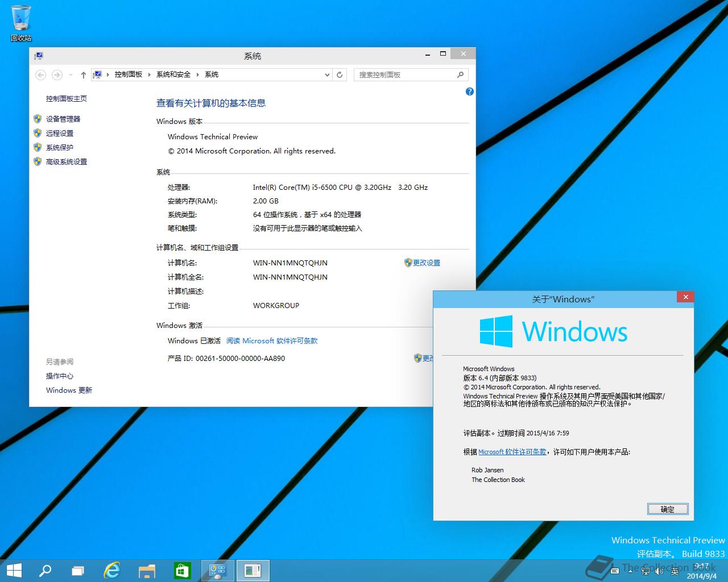728x582 pixels.
Task: Open 控制面板主页 in the sidebar
Action: [67, 99]
